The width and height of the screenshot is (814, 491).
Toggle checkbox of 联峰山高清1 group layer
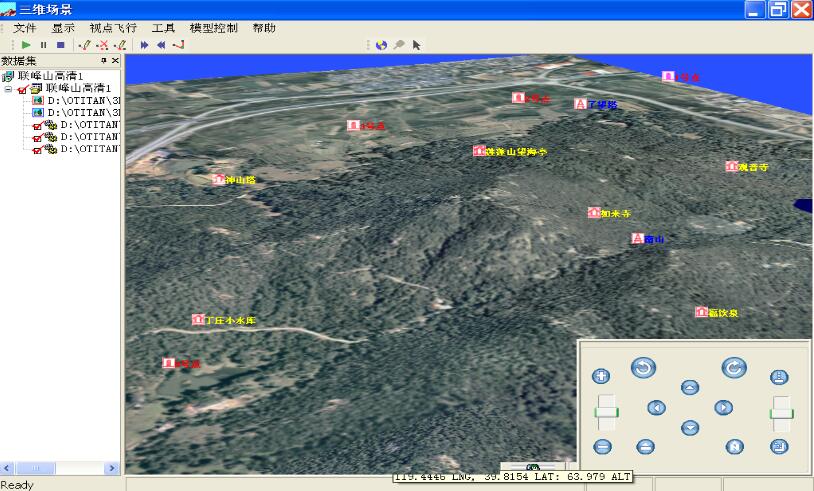[23, 89]
